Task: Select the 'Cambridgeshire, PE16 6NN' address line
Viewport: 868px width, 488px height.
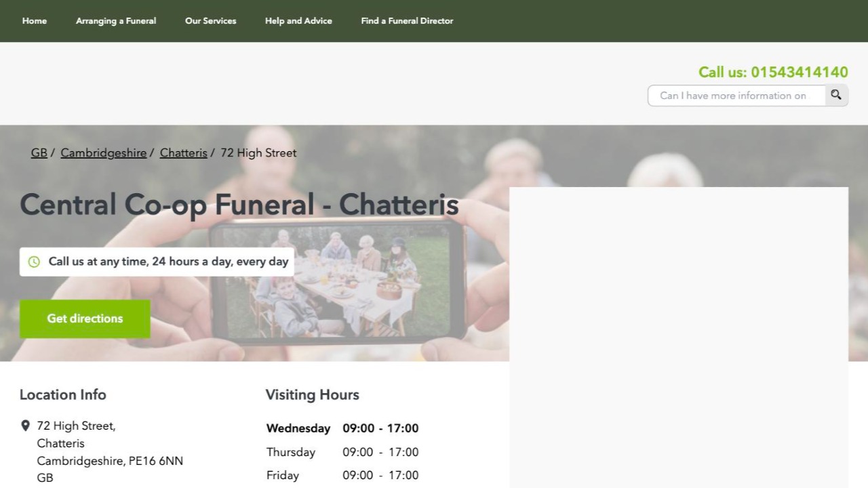Action: point(110,461)
